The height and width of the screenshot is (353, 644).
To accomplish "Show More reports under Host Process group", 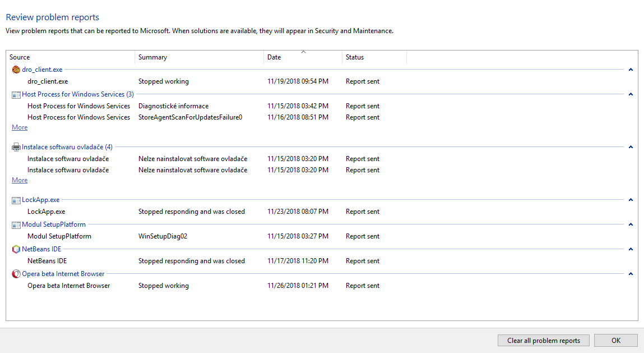I will tap(20, 127).
